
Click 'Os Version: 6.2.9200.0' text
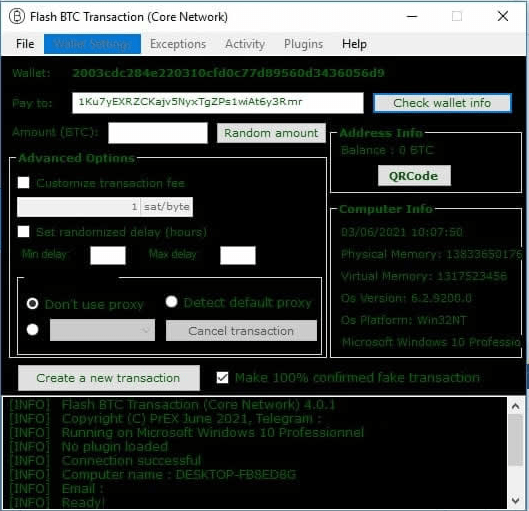406,298
